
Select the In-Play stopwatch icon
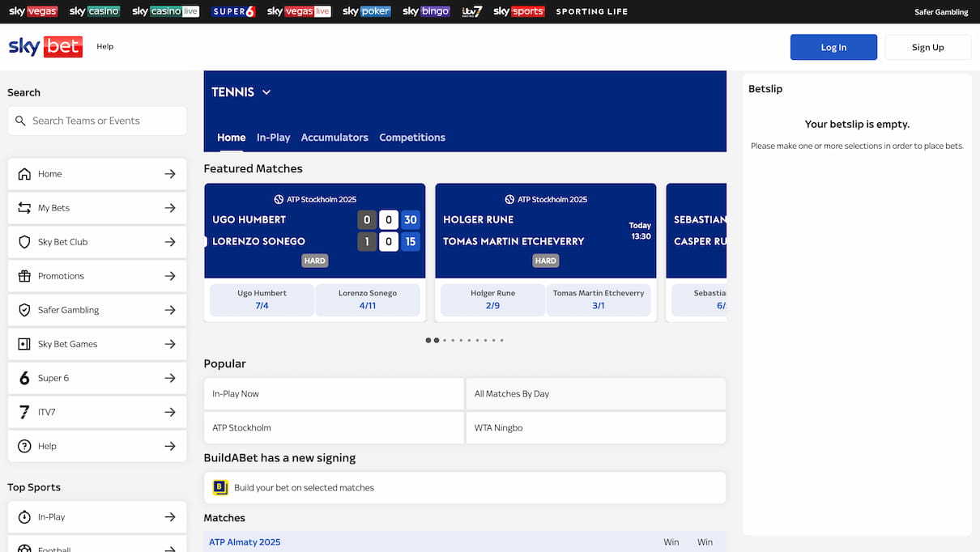click(25, 516)
